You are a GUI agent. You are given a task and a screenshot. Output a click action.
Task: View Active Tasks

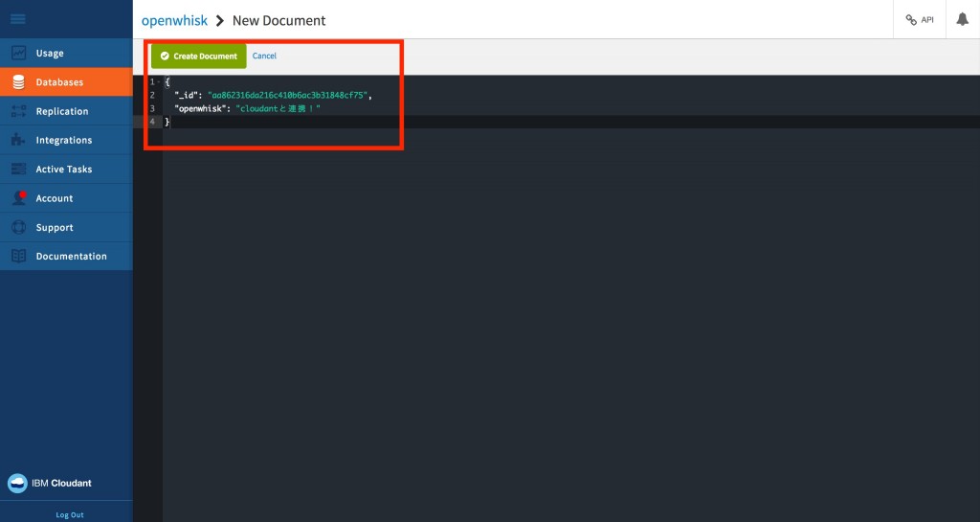point(66,169)
